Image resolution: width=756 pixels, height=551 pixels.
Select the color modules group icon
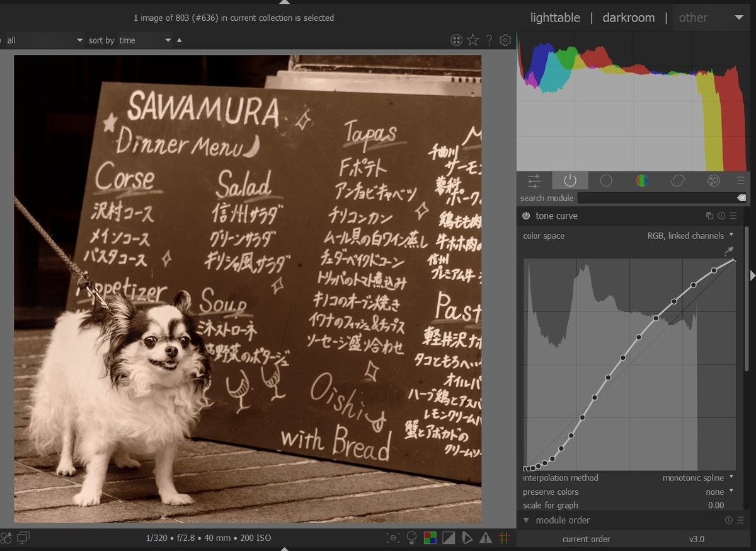point(642,181)
